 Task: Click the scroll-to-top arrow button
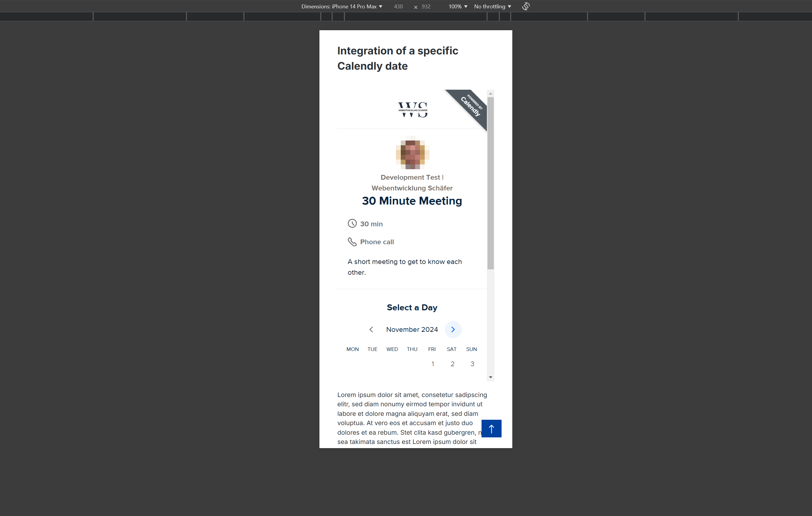click(492, 428)
